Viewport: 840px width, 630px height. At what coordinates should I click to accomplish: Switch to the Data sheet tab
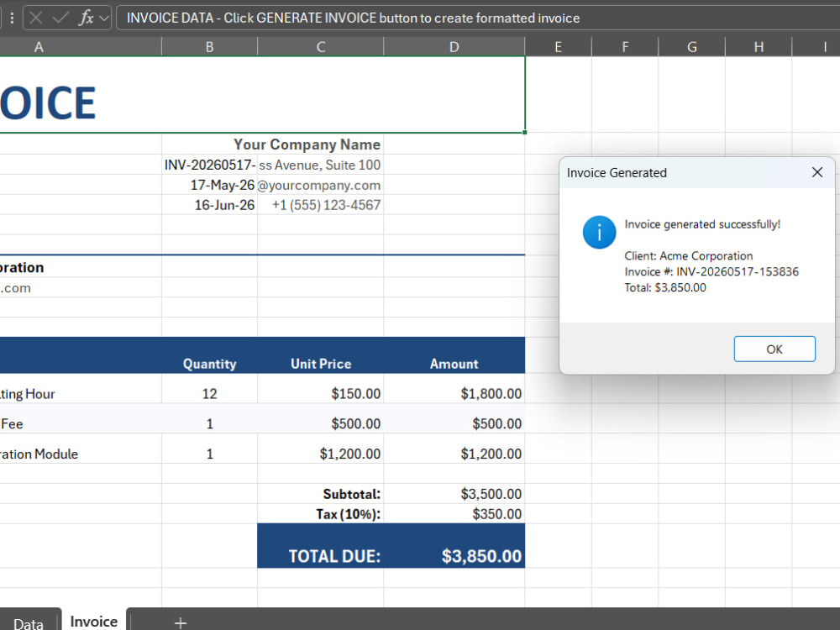point(29,622)
